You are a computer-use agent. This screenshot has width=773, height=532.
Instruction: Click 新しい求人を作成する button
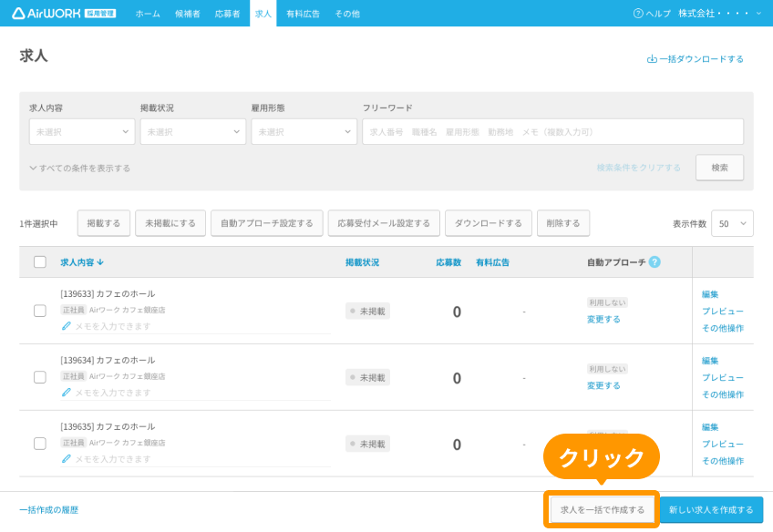pos(711,510)
